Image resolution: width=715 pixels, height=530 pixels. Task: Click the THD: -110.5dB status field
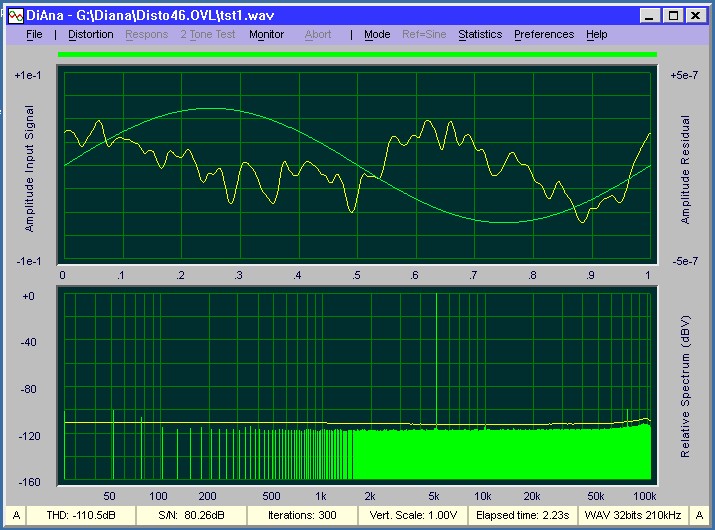[81, 515]
